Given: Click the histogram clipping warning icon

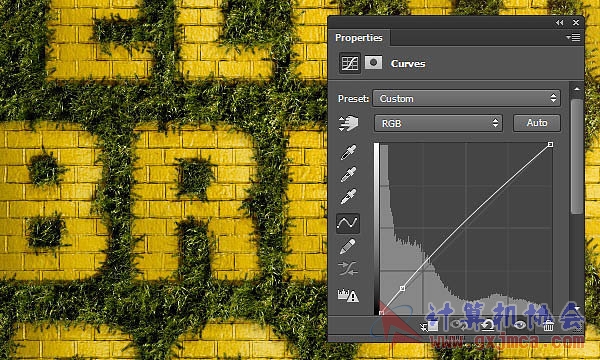Looking at the screenshot, I should (x=348, y=295).
